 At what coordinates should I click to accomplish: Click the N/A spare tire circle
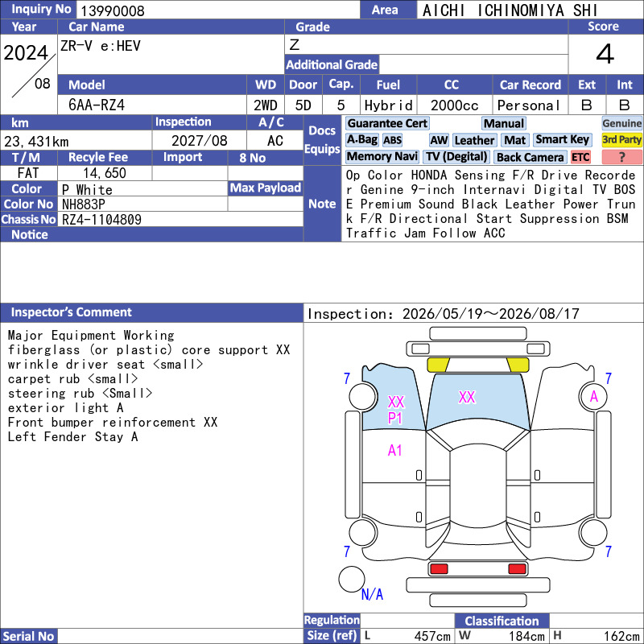tap(352, 579)
